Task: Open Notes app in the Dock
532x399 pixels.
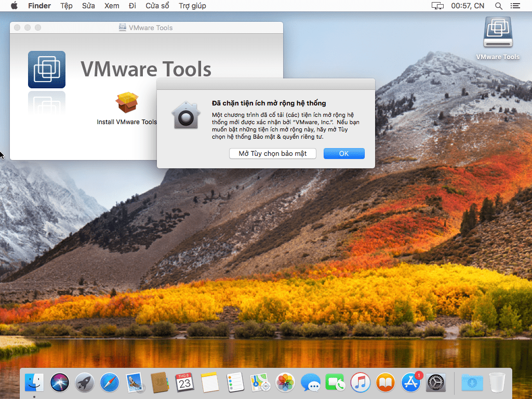Action: coord(210,382)
